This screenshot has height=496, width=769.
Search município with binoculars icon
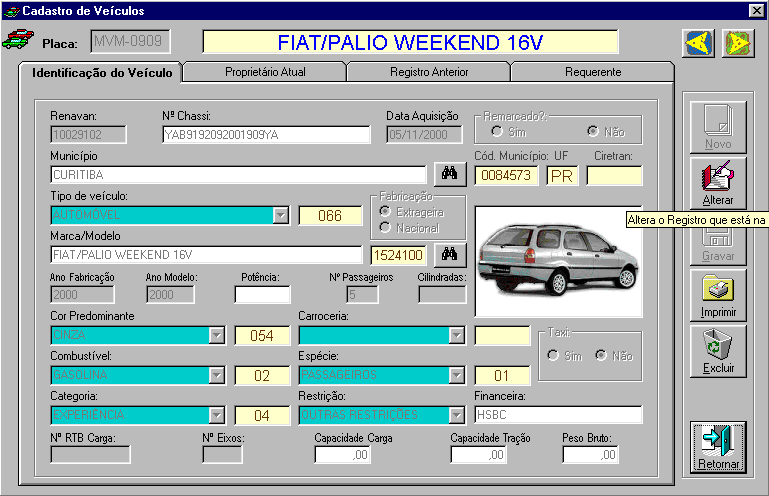(x=450, y=174)
